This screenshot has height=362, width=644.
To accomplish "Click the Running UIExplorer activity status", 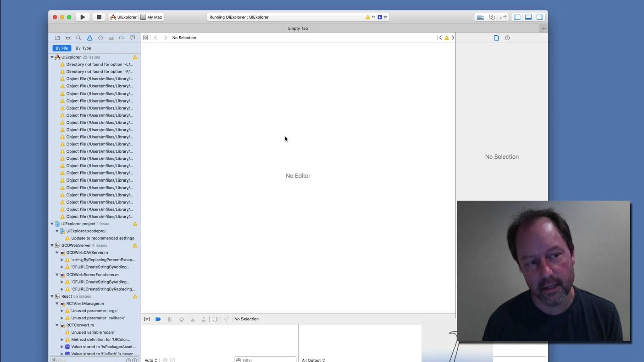I will [x=239, y=17].
